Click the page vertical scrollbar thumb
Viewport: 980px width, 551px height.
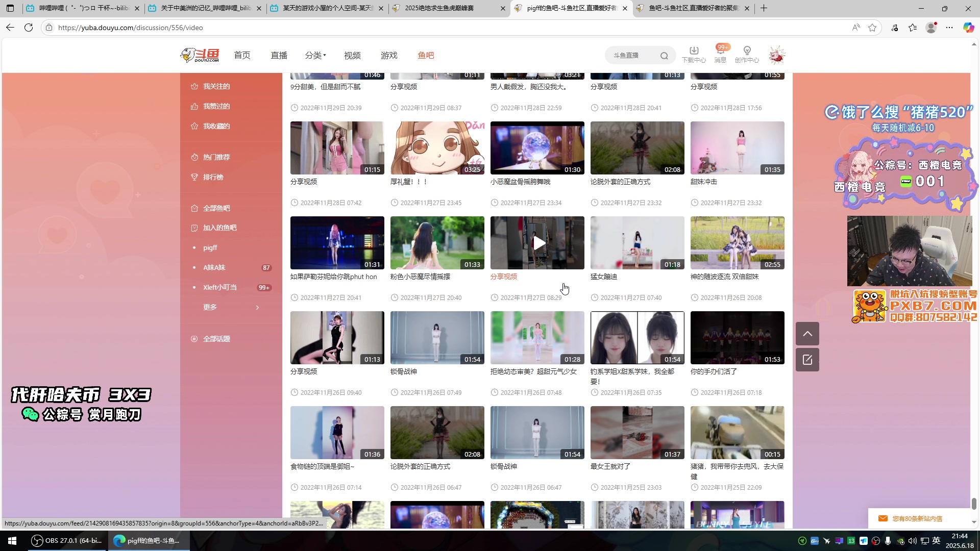pos(974,504)
